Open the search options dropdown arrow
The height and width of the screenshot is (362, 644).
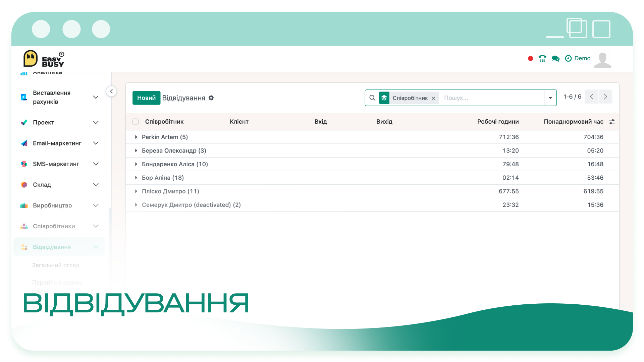(x=550, y=98)
